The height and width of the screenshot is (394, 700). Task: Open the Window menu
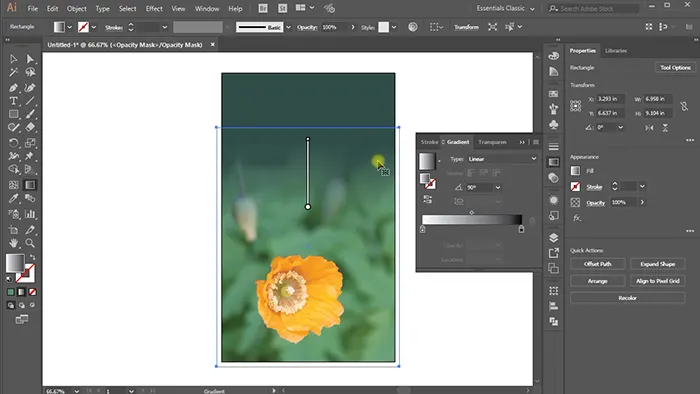(207, 8)
